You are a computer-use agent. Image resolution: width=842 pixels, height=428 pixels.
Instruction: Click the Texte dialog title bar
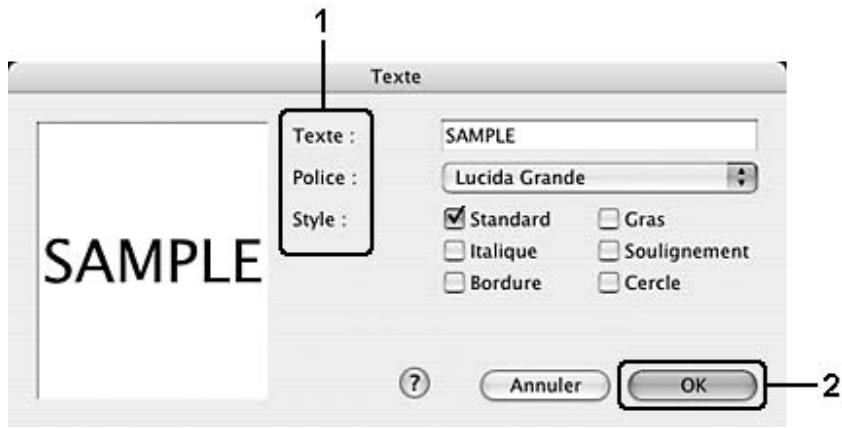coord(397,77)
